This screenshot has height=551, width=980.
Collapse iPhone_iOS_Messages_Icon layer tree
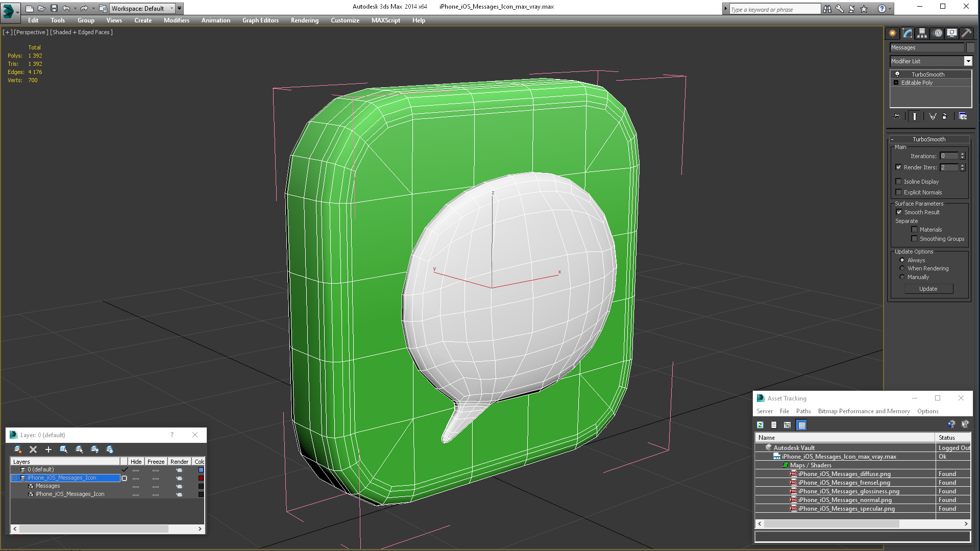15,478
